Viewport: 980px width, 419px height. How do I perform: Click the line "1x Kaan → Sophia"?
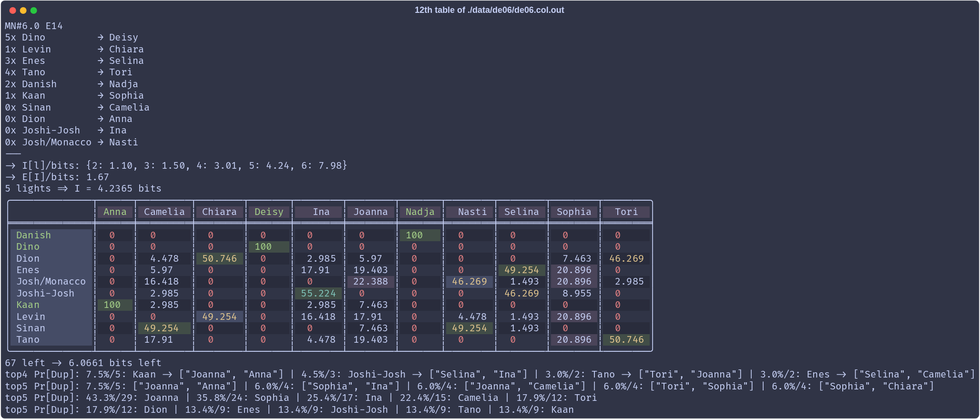74,96
